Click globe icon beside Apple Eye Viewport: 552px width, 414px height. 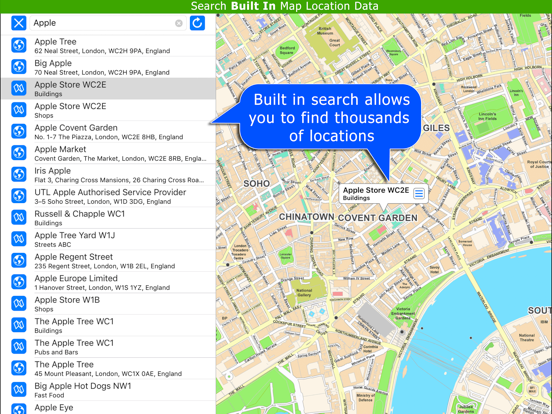[19, 409]
